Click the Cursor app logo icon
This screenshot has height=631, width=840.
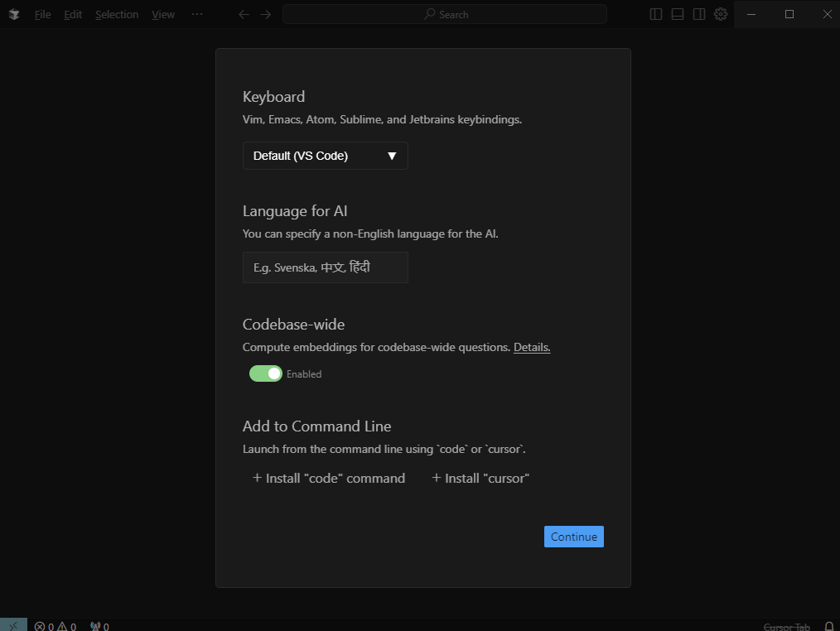pos(14,14)
